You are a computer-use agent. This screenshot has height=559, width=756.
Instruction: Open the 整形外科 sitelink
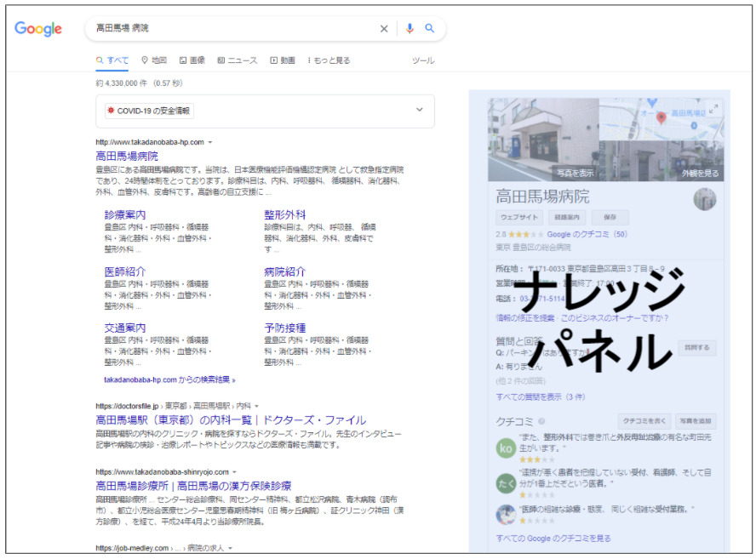[x=285, y=215]
